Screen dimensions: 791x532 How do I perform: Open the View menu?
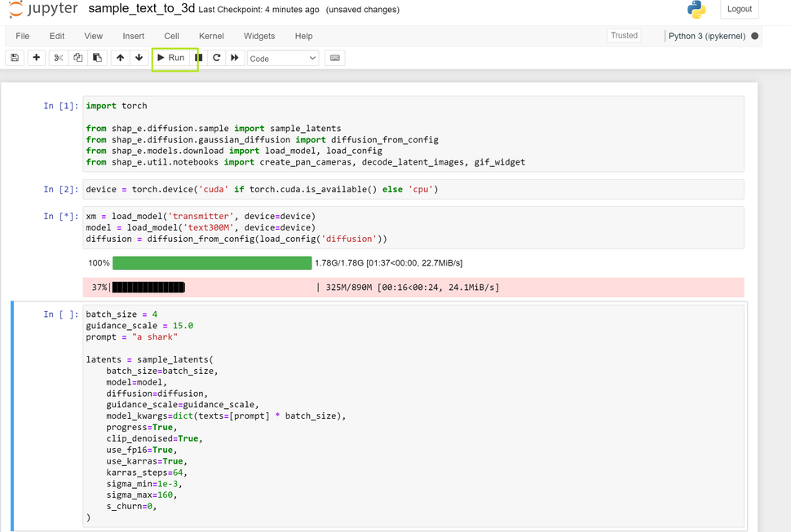[x=93, y=37]
